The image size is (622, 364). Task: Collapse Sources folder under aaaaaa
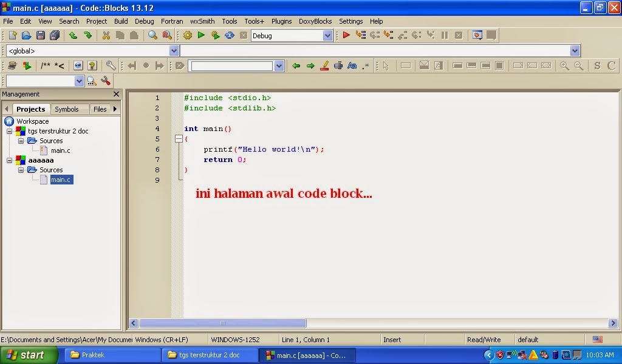point(21,170)
